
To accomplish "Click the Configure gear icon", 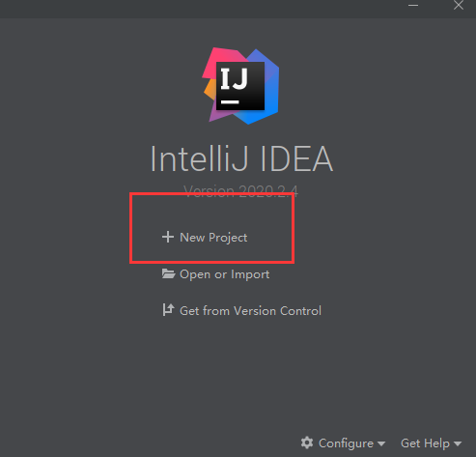I will point(307,443).
